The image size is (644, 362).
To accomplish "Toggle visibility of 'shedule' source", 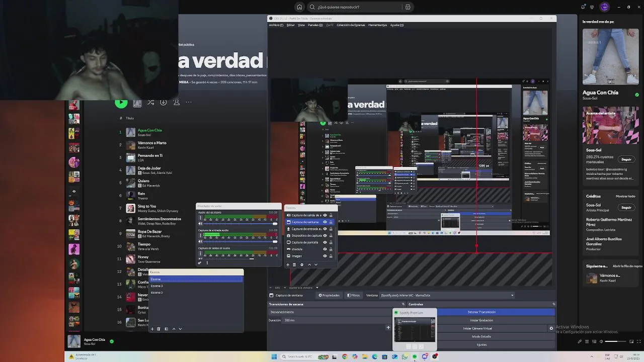I will point(325,249).
